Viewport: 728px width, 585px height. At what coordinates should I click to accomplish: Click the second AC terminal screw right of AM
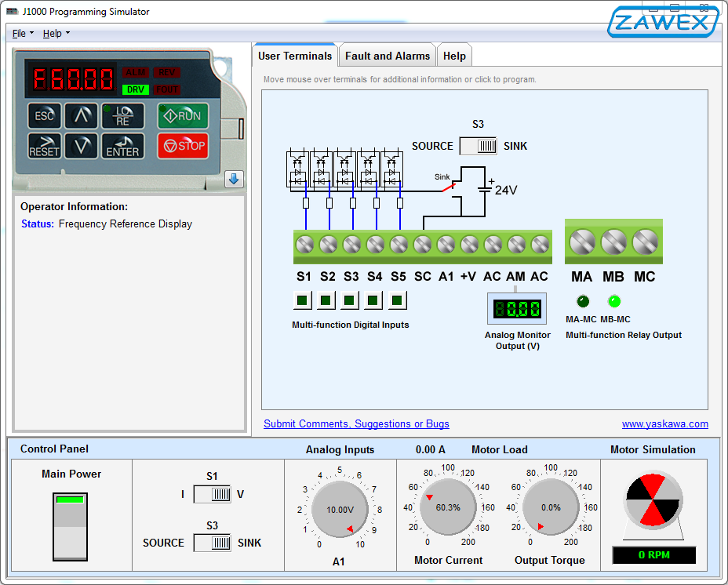[x=540, y=244]
